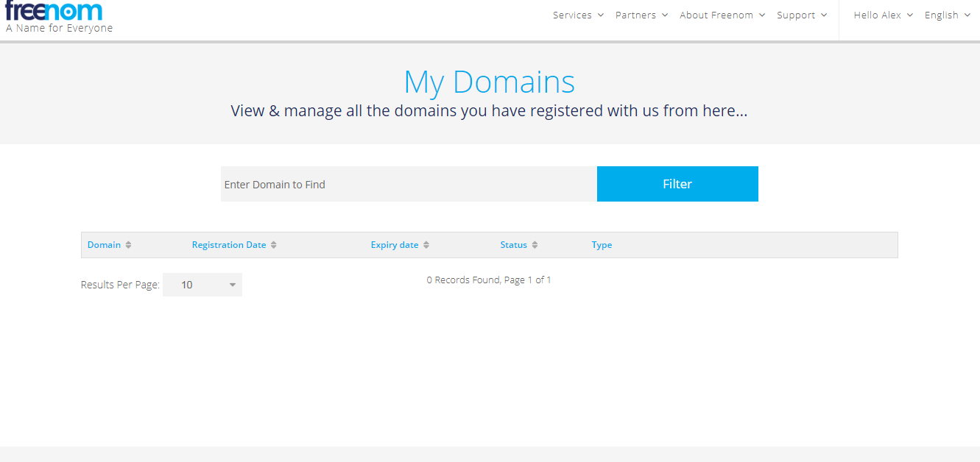The width and height of the screenshot is (980, 462).
Task: Expand the About Freenom dropdown
Action: click(722, 15)
